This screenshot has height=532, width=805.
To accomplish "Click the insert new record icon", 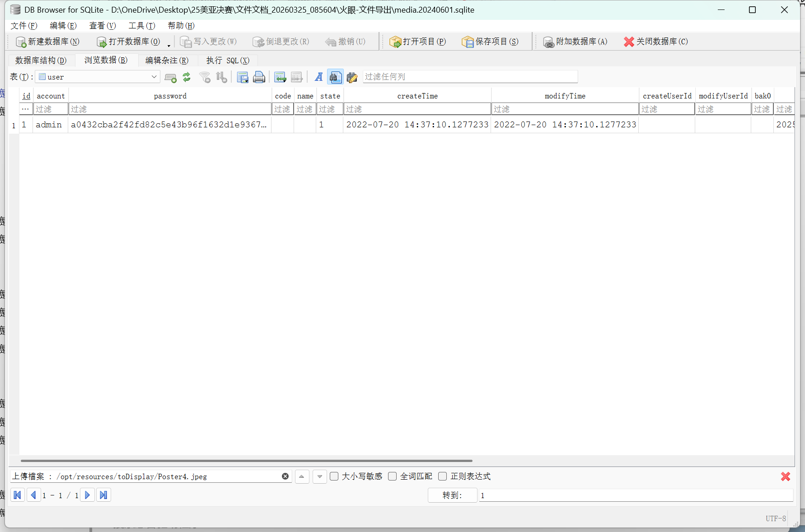I will tap(170, 77).
